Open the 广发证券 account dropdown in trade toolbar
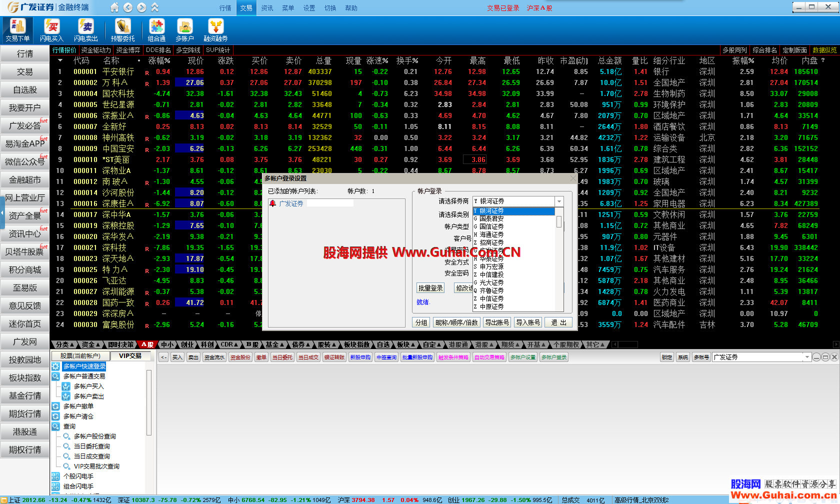Viewport: 840px width, 504px height. point(806,357)
